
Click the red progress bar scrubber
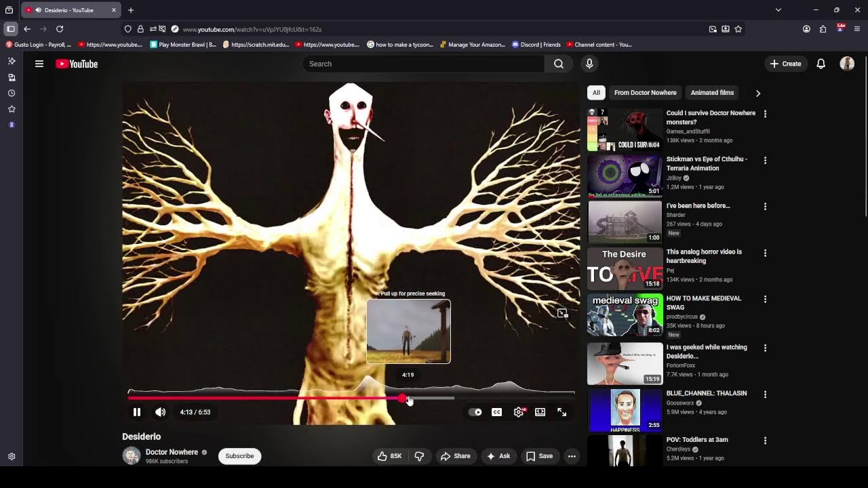pyautogui.click(x=402, y=398)
